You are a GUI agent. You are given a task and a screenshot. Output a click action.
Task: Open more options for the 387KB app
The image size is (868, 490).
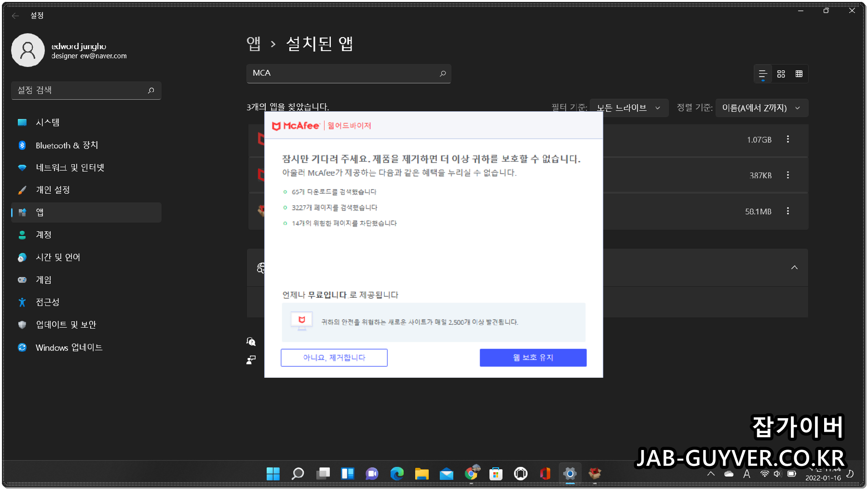(788, 175)
